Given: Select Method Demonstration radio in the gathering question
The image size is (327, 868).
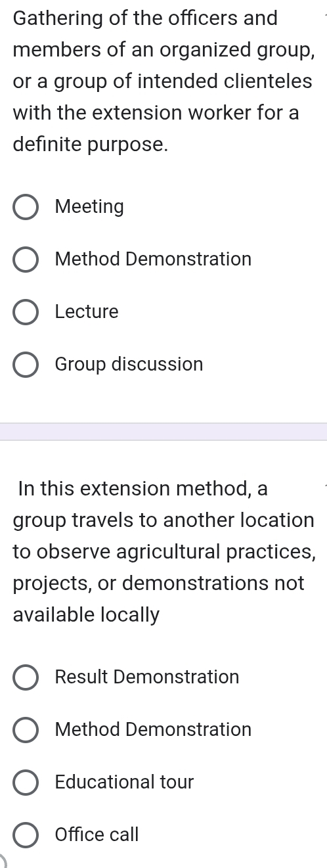Looking at the screenshot, I should click(26, 260).
